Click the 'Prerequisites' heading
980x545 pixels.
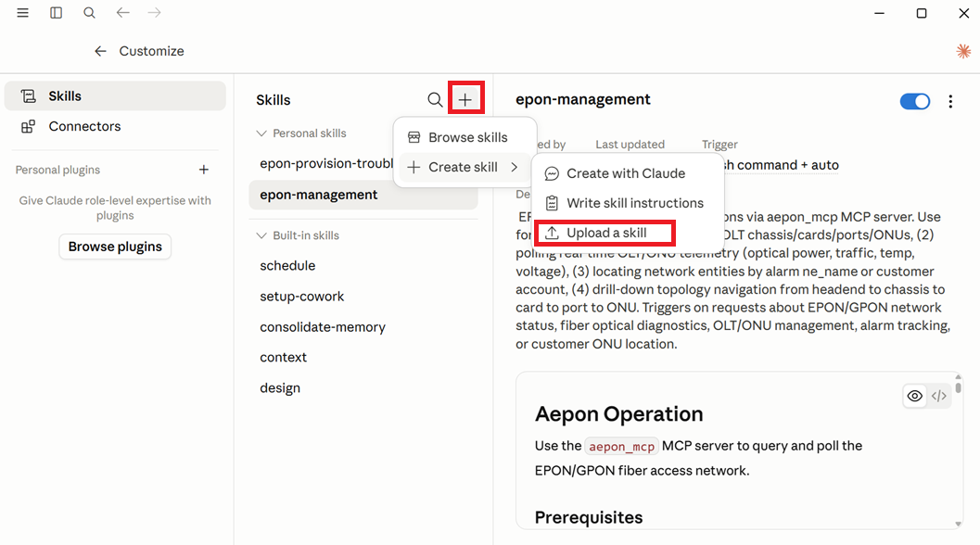coord(589,517)
